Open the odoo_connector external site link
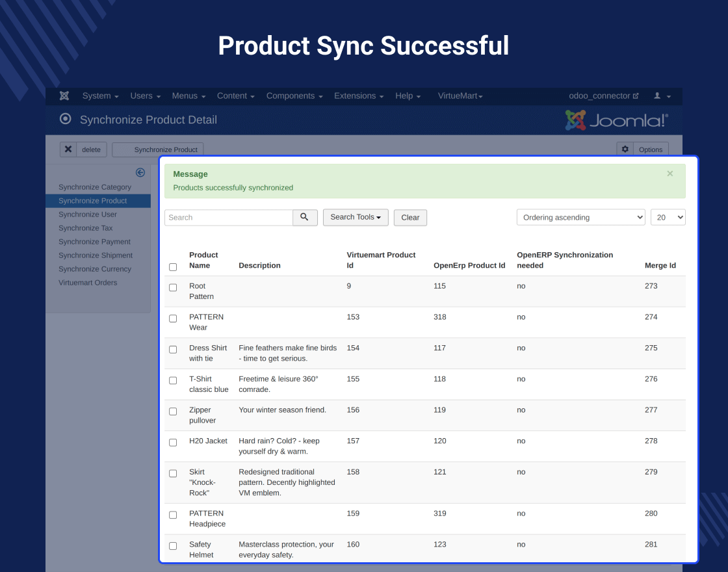Viewport: 728px width, 572px height. pyautogui.click(x=604, y=96)
